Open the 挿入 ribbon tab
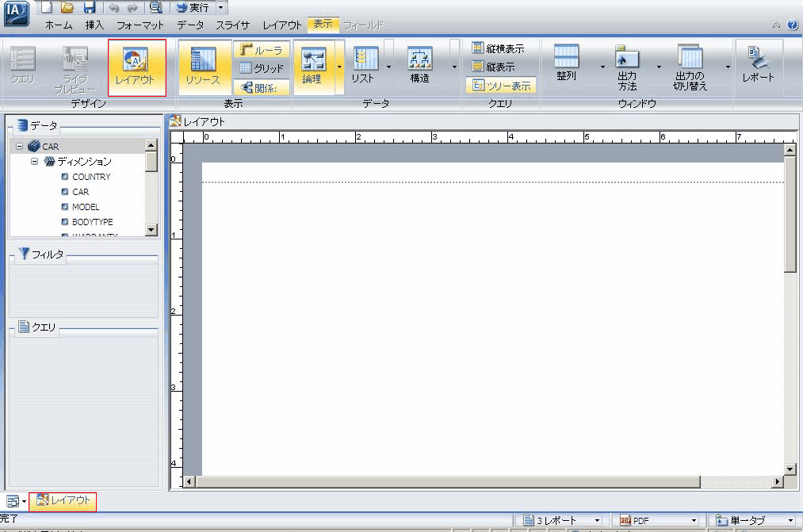Image resolution: width=803 pixels, height=532 pixels. click(x=94, y=25)
